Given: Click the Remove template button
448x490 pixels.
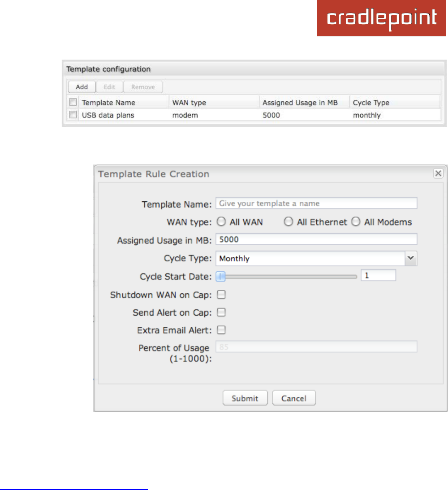Looking at the screenshot, I should pyautogui.click(x=143, y=87).
